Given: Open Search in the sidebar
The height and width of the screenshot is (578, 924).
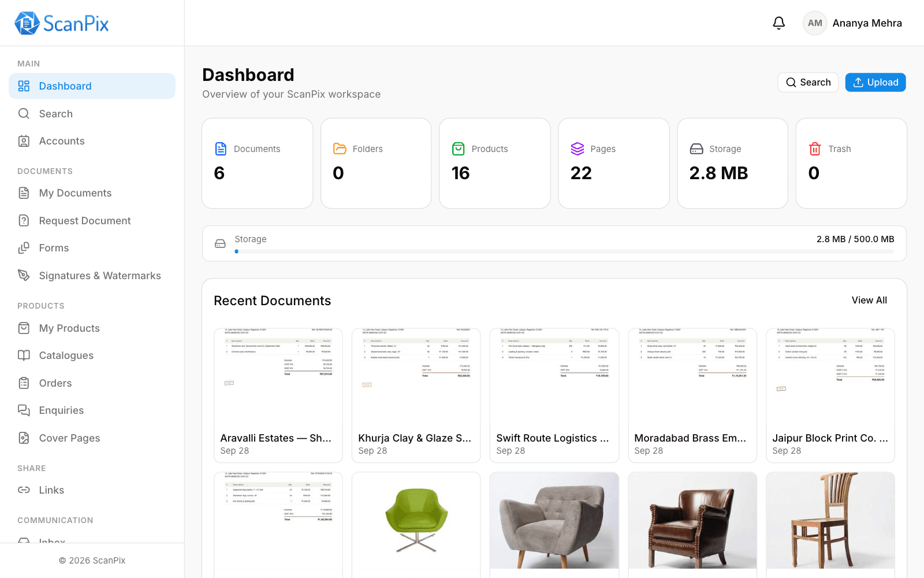Looking at the screenshot, I should pyautogui.click(x=92, y=113).
